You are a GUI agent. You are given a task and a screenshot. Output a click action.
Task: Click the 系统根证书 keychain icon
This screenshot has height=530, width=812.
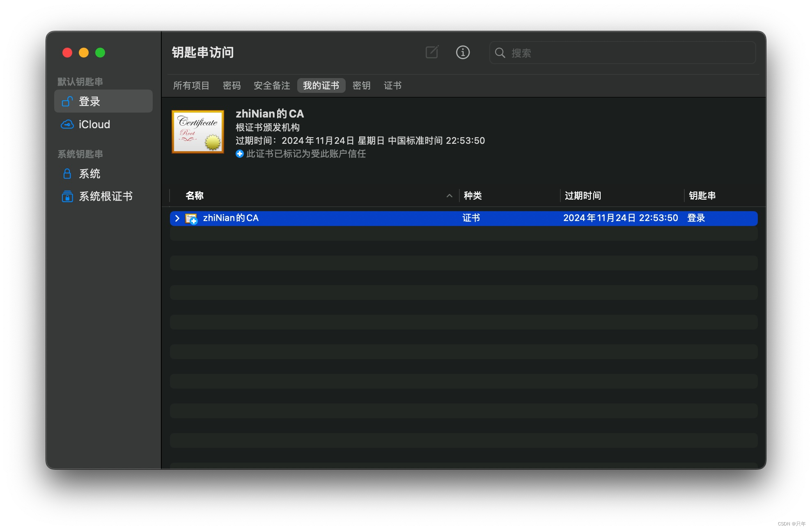point(67,196)
